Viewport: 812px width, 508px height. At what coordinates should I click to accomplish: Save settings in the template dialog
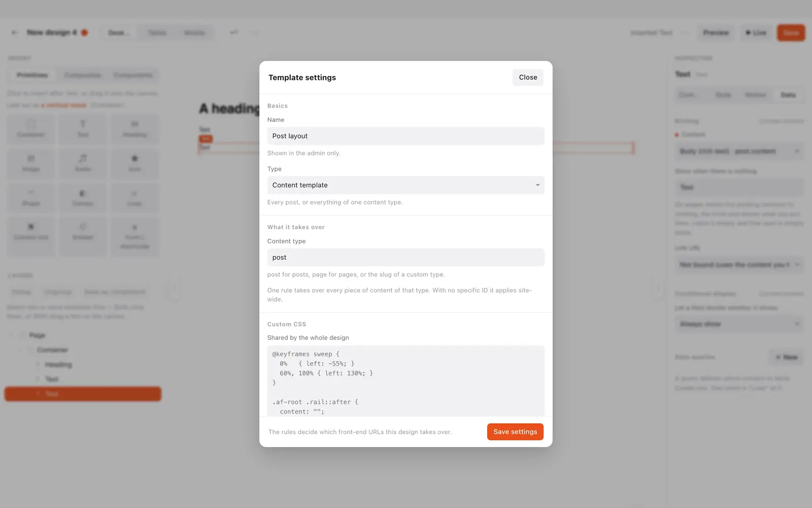515,432
